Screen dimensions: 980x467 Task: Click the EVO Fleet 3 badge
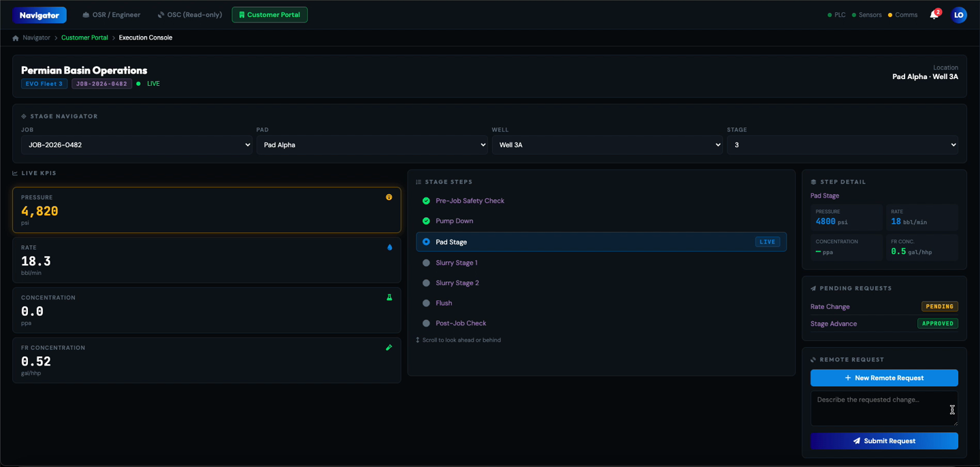44,84
